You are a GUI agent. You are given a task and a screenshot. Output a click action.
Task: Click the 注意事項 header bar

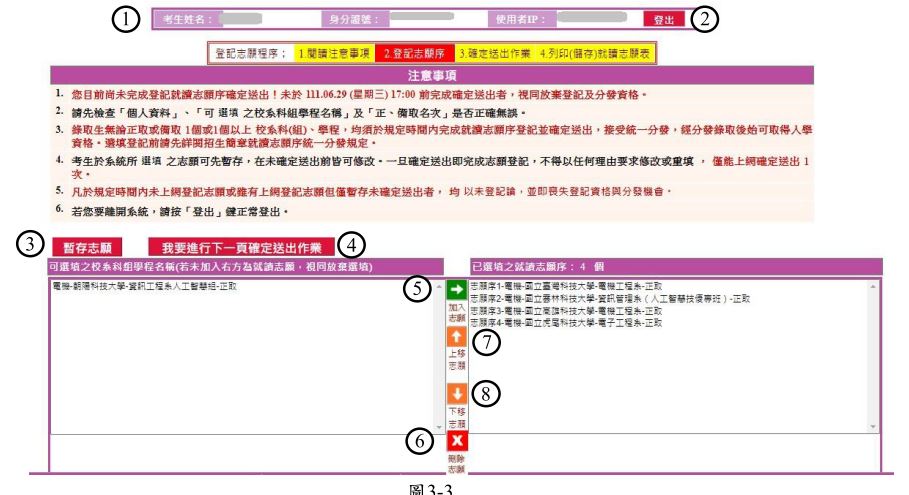432,75
